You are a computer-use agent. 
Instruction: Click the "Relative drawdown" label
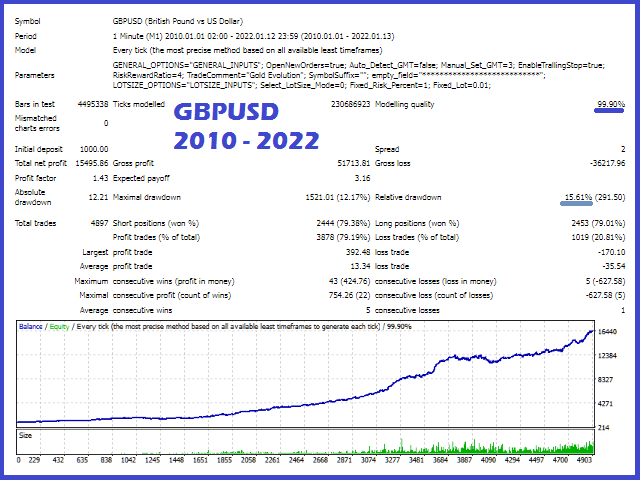point(408,198)
